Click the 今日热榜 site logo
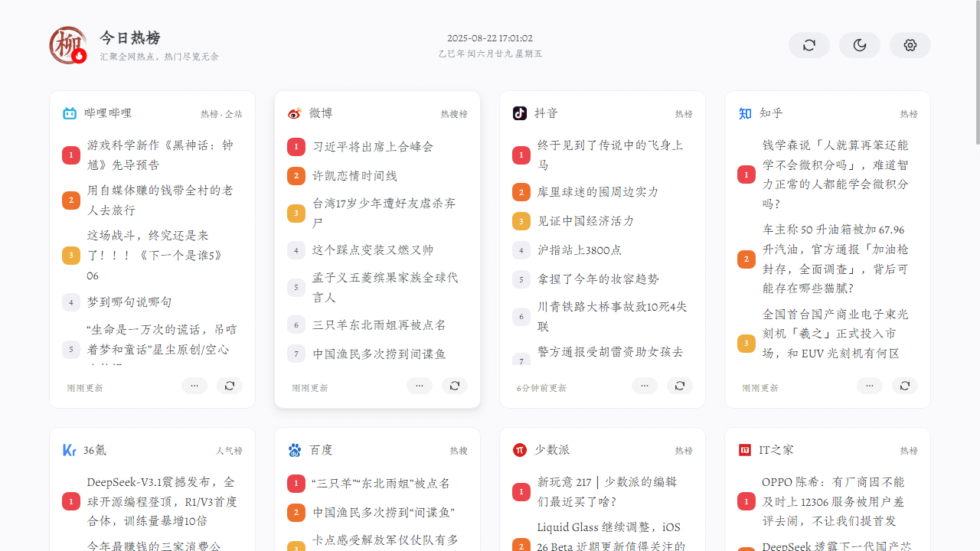This screenshot has height=551, width=980. coord(68,45)
